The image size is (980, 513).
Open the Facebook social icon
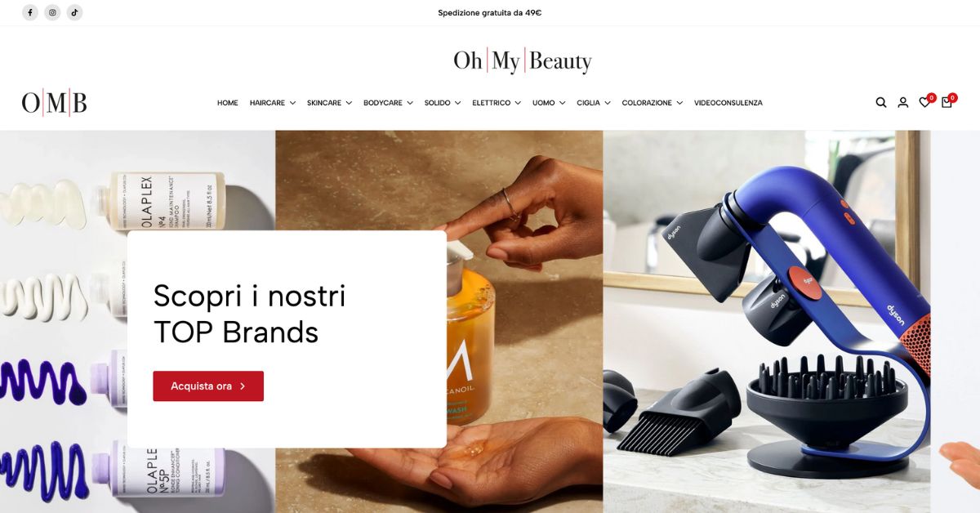(30, 12)
